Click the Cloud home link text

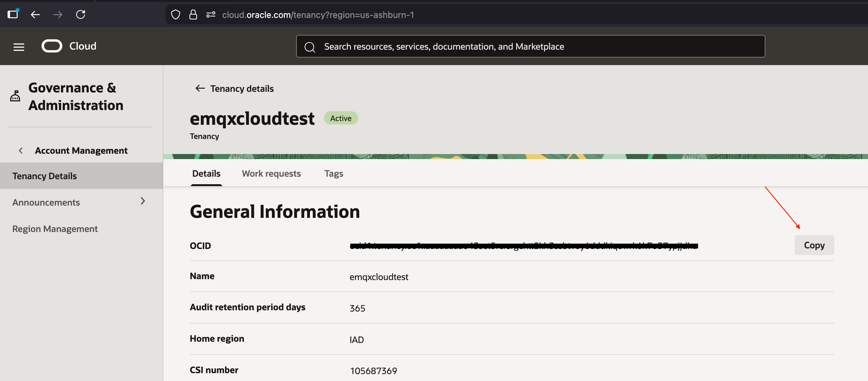click(x=83, y=46)
